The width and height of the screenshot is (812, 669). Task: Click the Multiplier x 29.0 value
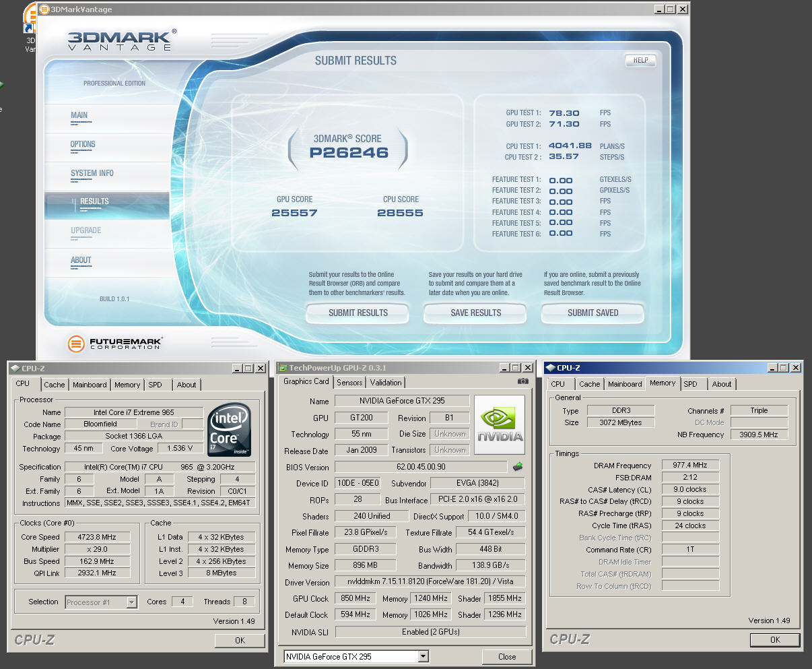click(x=97, y=550)
